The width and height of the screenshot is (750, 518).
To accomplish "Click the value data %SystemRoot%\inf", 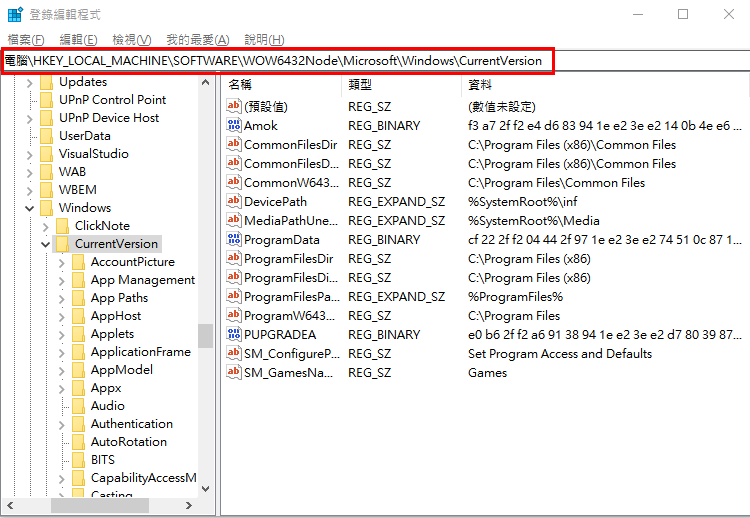I will (x=523, y=202).
